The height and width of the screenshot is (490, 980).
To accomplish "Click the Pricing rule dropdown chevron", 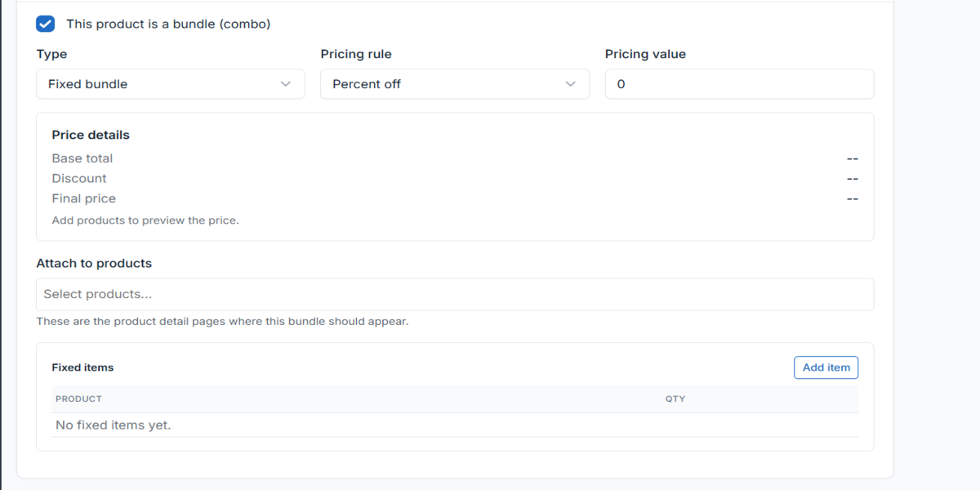I will pyautogui.click(x=570, y=83).
